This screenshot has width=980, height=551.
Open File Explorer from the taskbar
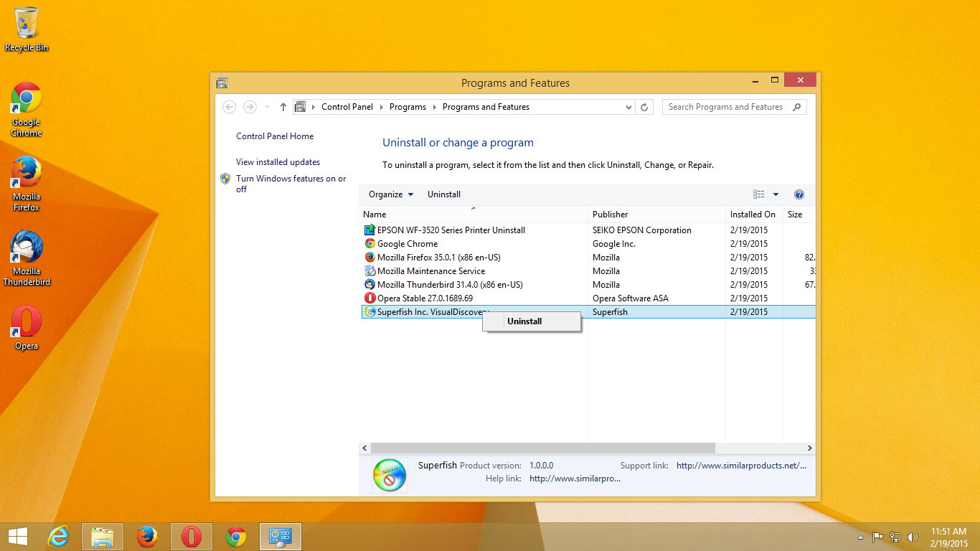[103, 537]
